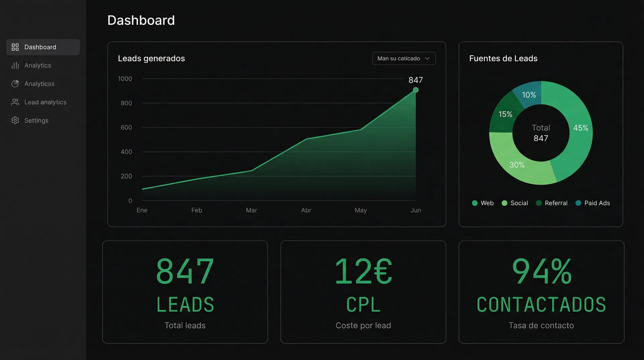Select the Dashboard grid icon in sidebar
This screenshot has height=360, width=644.
tap(15, 47)
